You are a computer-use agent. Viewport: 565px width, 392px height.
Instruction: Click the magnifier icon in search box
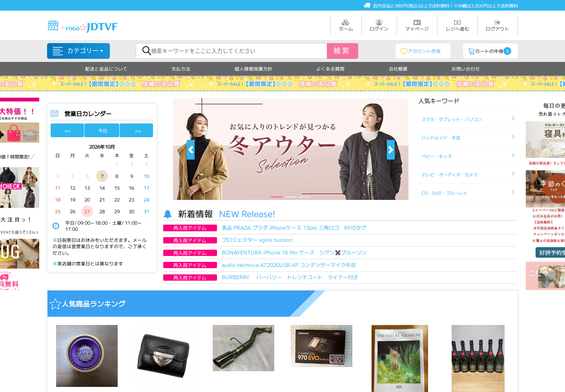(x=146, y=51)
